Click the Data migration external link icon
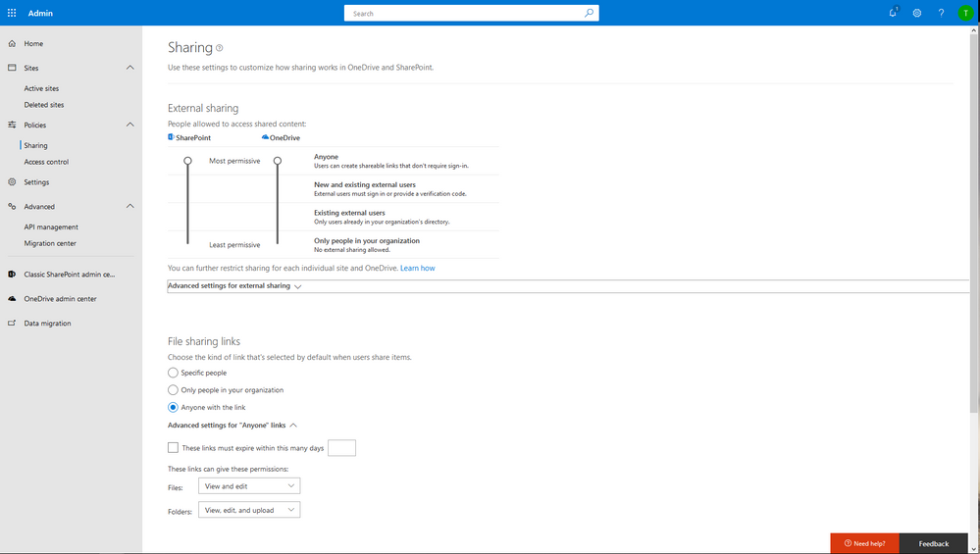This screenshot has width=980, height=554. click(x=12, y=323)
